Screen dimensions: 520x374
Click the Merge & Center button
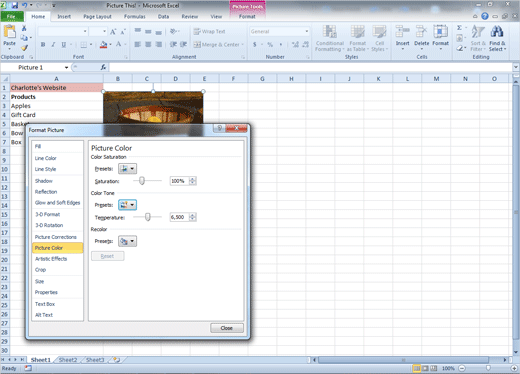(x=219, y=44)
